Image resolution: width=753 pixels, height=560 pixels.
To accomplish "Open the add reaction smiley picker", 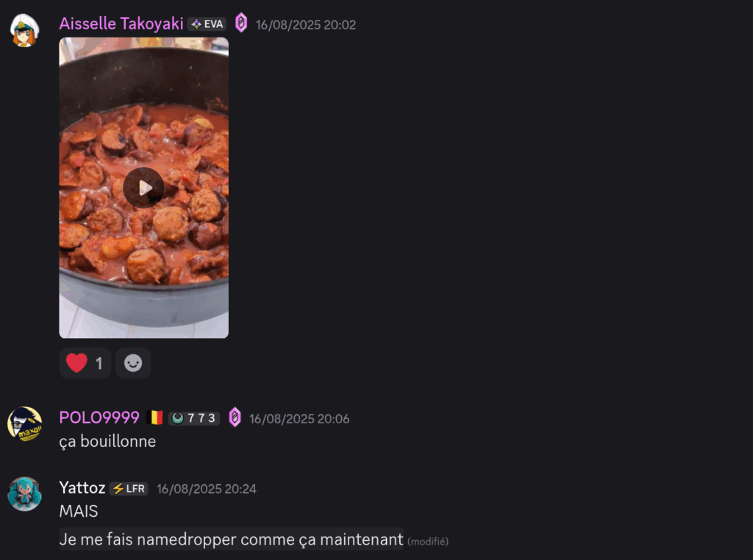I will pyautogui.click(x=133, y=363).
